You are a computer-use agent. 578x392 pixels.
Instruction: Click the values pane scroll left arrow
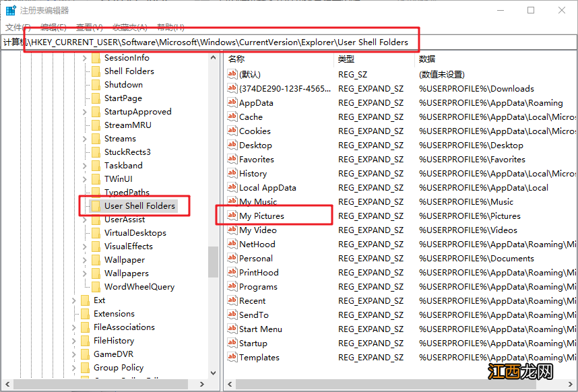(230, 385)
